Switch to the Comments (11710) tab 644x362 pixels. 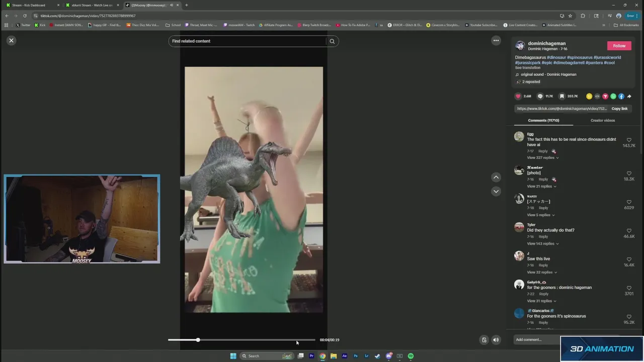pos(543,121)
